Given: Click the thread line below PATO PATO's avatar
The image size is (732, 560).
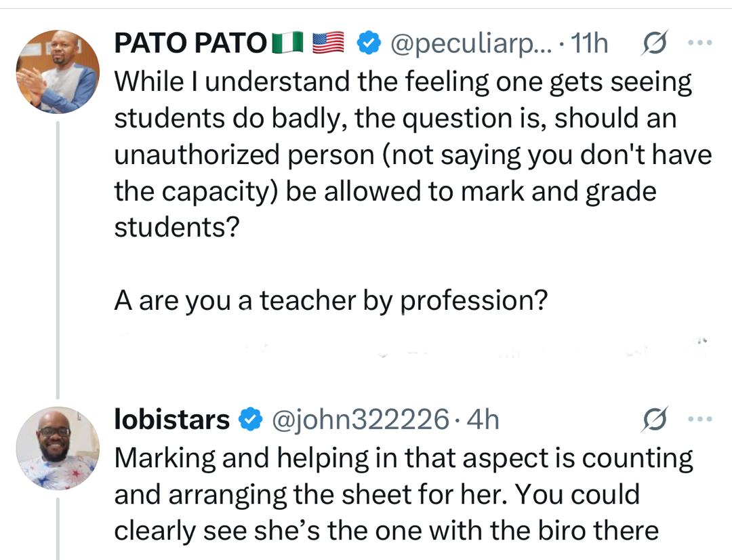Looking at the screenshot, I should [x=58, y=258].
